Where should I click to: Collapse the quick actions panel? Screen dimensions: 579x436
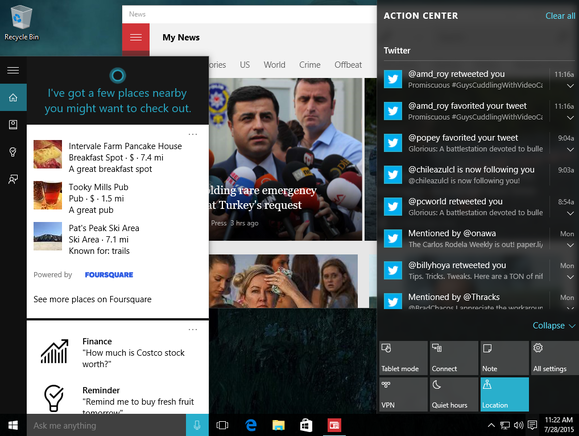554,326
